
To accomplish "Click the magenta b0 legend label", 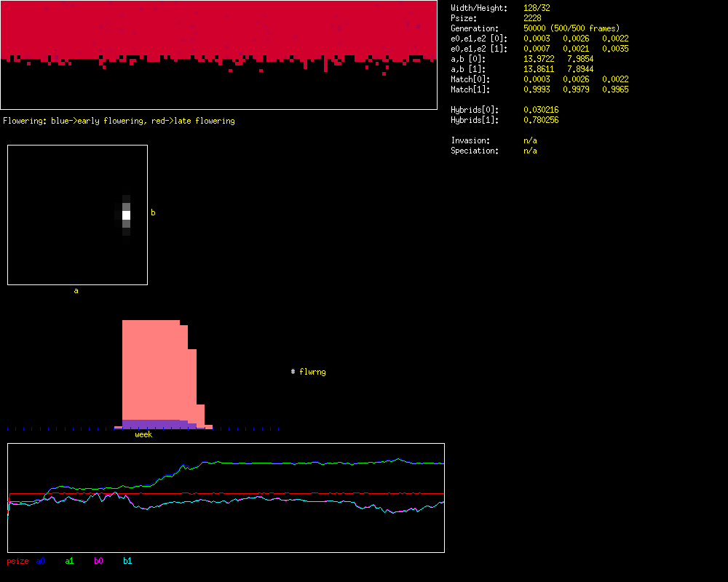I will tap(98, 561).
